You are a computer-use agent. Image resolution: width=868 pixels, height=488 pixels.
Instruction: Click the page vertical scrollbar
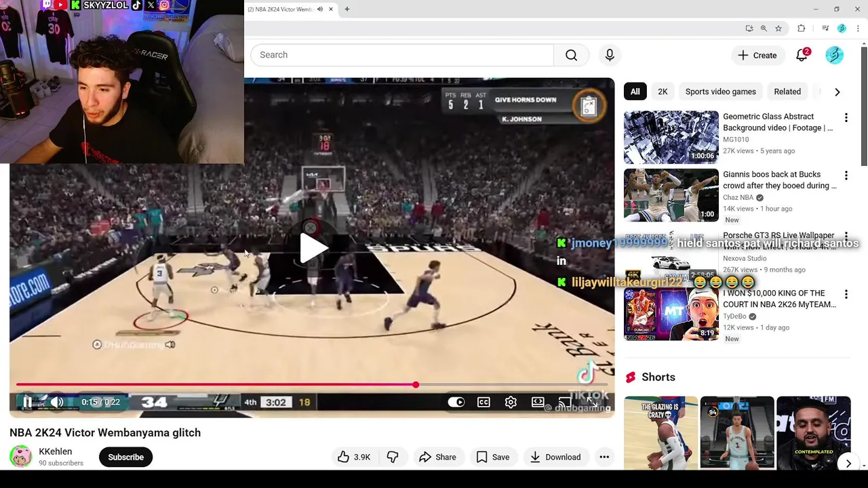pos(863,106)
